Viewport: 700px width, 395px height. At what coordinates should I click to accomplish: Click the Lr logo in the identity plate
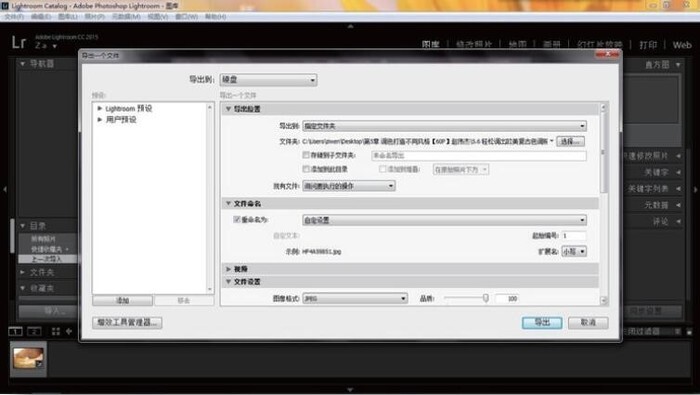point(19,42)
